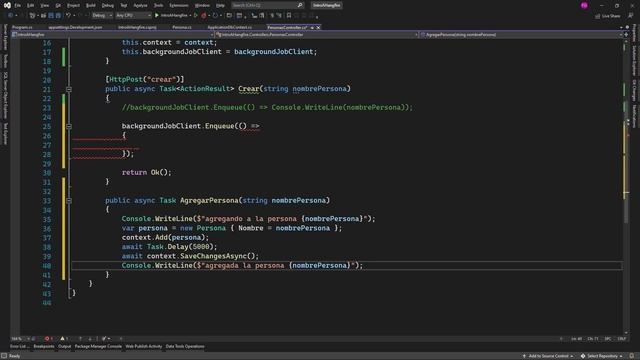Click Start Without Debugging outline play icon
This screenshot has width=640, height=360.
(x=196, y=16)
